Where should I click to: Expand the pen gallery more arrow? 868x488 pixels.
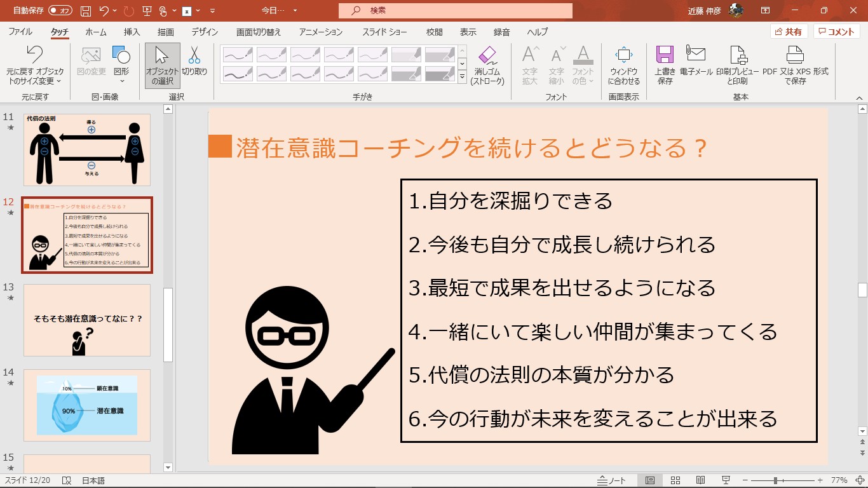click(462, 77)
